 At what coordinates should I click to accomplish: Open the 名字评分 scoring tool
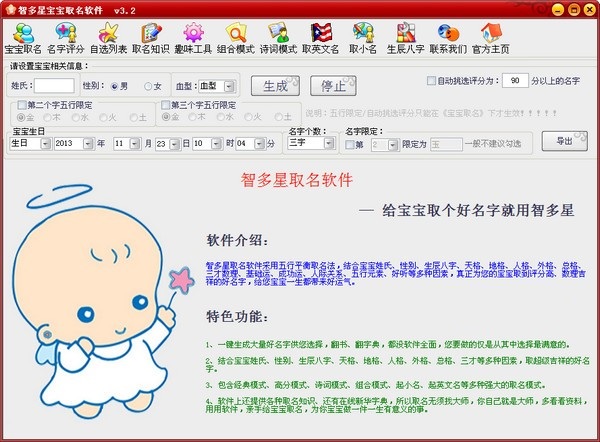tap(65, 37)
